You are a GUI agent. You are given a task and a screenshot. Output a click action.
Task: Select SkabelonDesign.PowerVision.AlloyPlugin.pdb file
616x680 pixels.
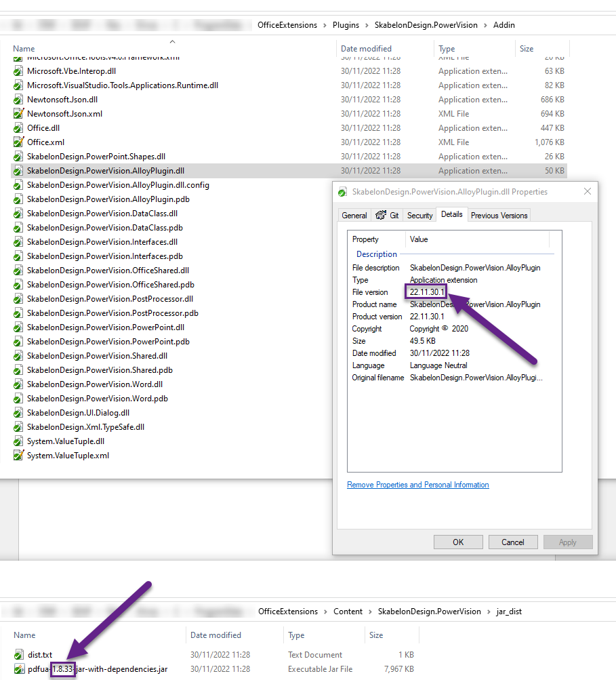pos(108,199)
